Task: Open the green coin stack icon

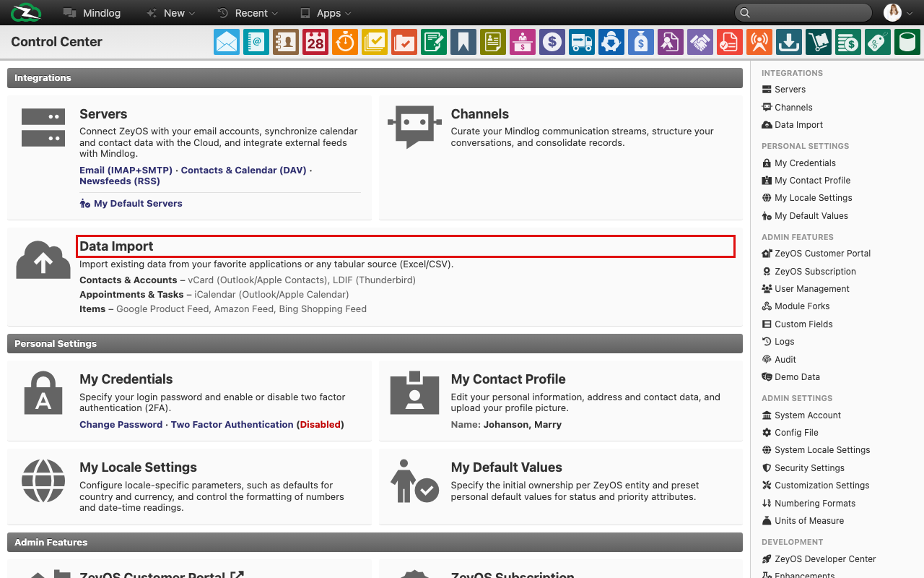Action: (848, 42)
